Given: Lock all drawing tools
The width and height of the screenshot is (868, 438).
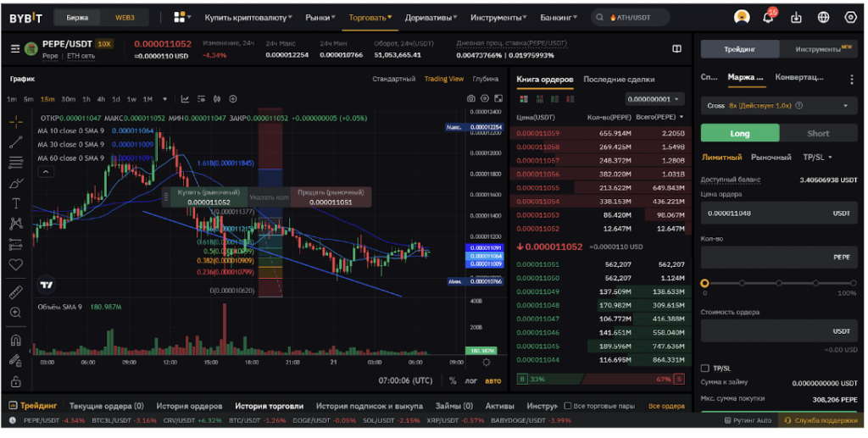Looking at the screenshot, I should tap(16, 381).
